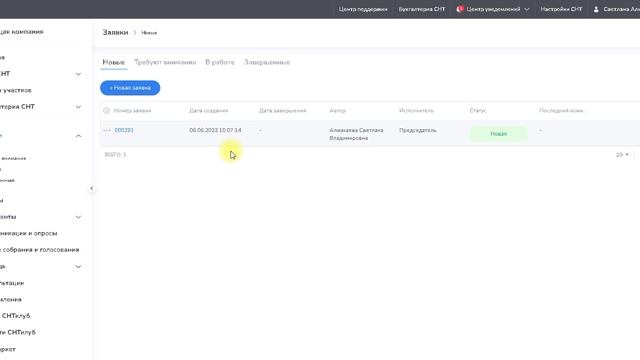Expand the sidebar 'терия СНТ' section chevron
Image resolution: width=640 pixels, height=360 pixels.
(78, 107)
